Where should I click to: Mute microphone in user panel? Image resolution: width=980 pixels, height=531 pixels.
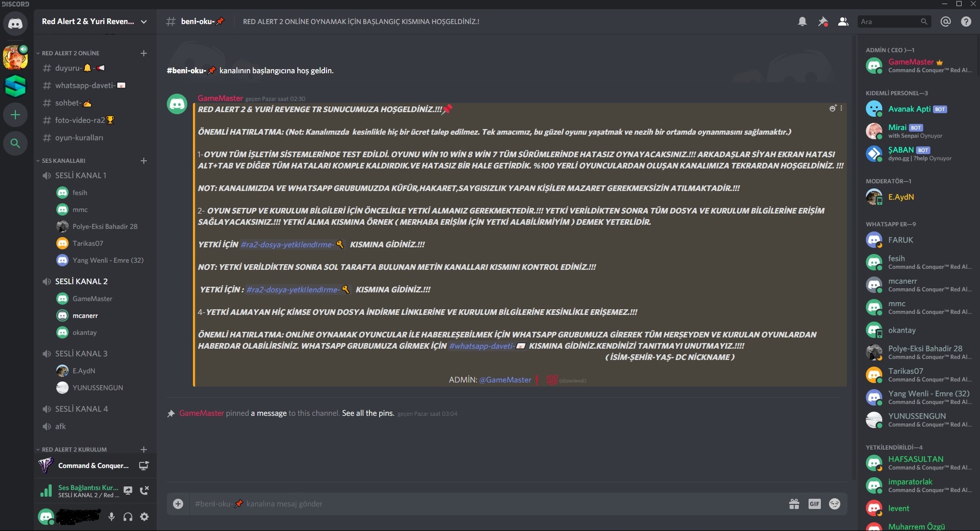tap(112, 517)
